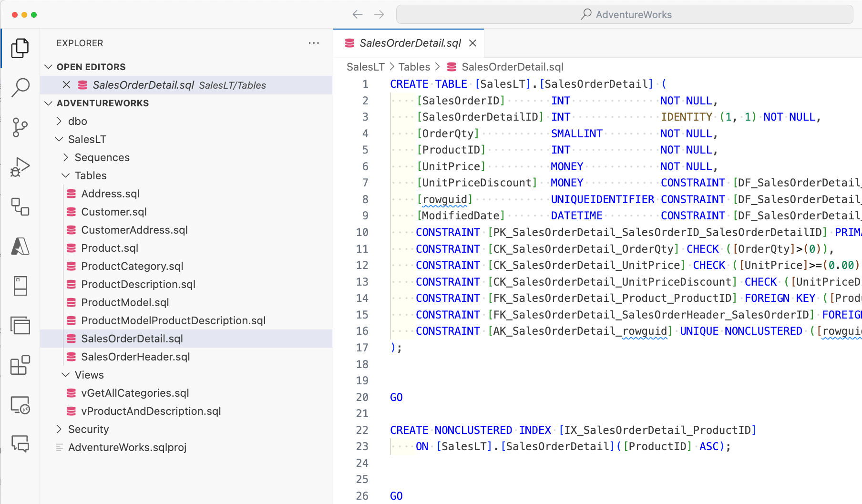862x504 pixels.
Task: Open the Comments panel icon at sidebar bottom
Action: [19, 444]
